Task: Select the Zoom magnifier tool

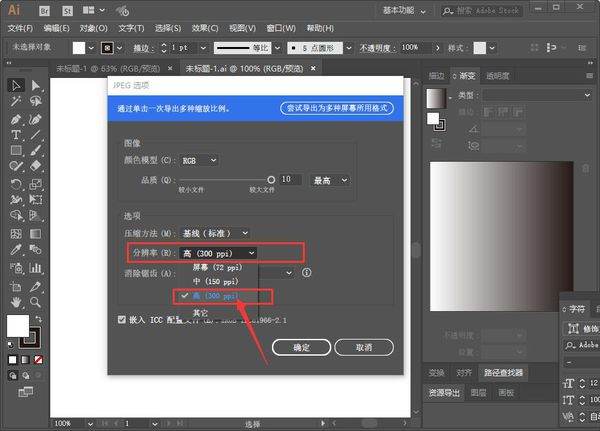Action: [x=36, y=301]
